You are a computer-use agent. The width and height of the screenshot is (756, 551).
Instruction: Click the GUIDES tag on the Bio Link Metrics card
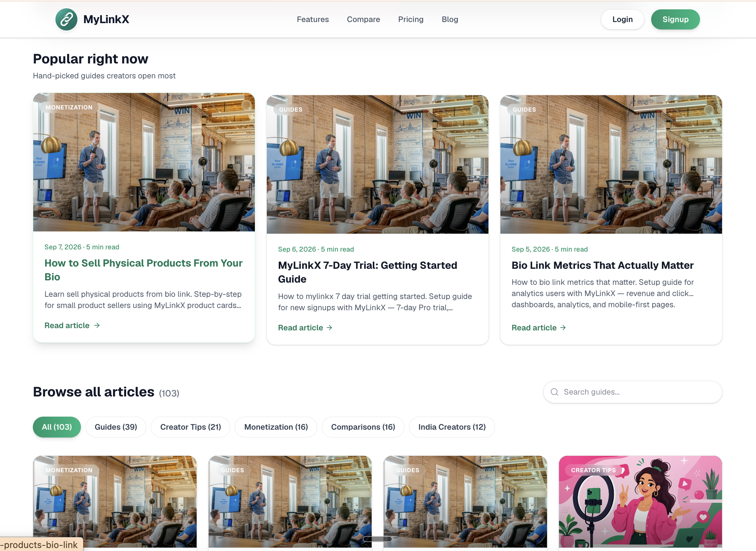click(524, 110)
